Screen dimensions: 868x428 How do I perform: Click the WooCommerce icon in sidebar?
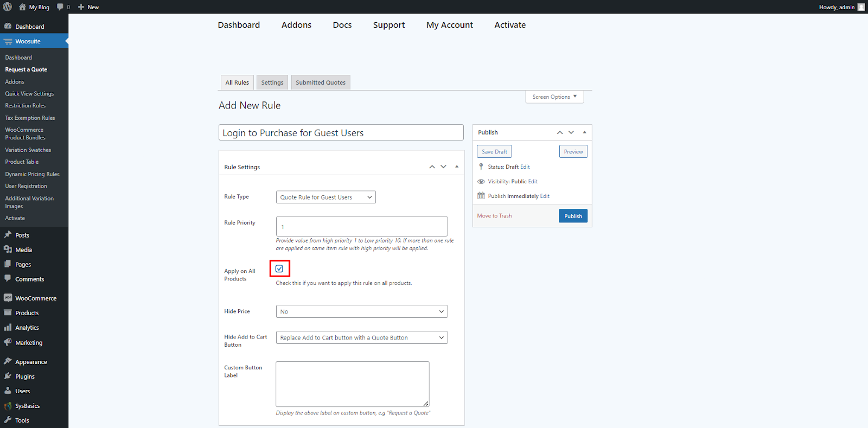pyautogui.click(x=8, y=298)
